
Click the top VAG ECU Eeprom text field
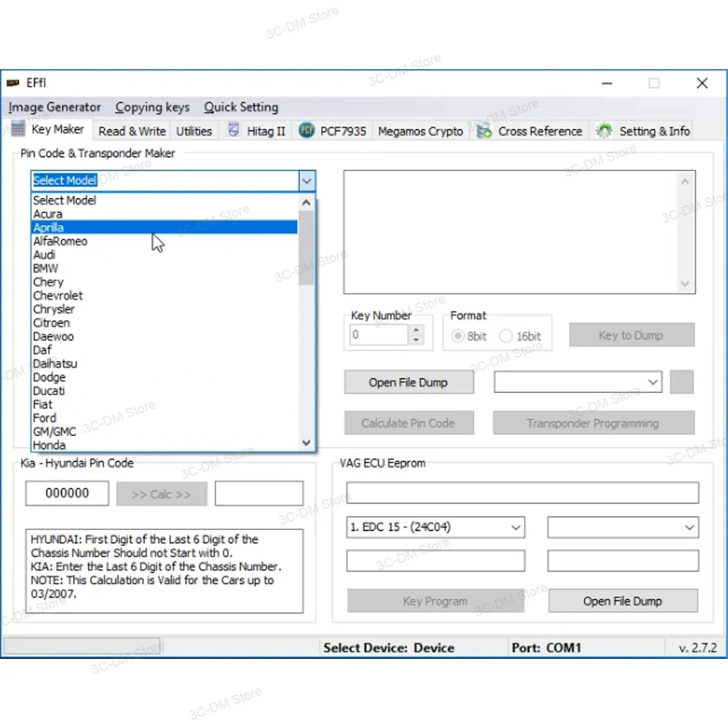coord(522,493)
